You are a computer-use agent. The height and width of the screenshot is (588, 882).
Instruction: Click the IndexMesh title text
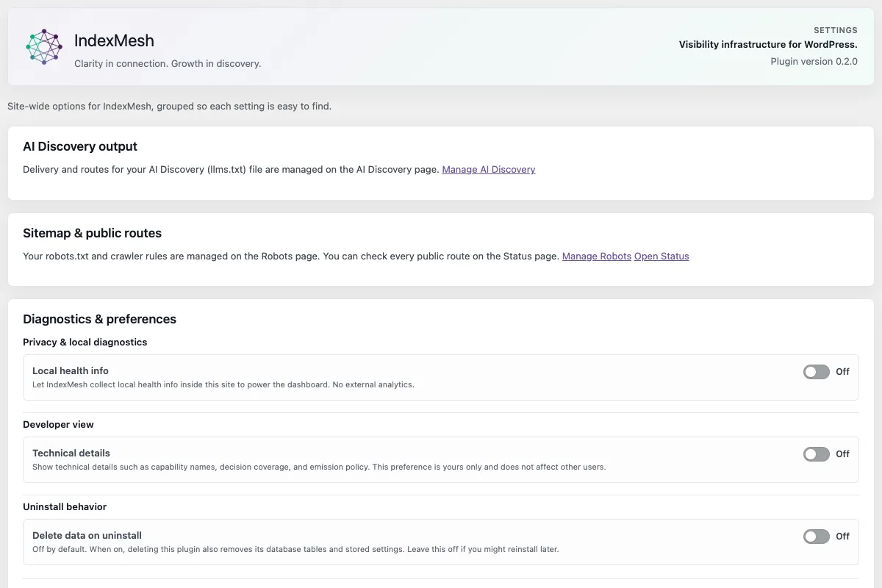click(x=114, y=40)
